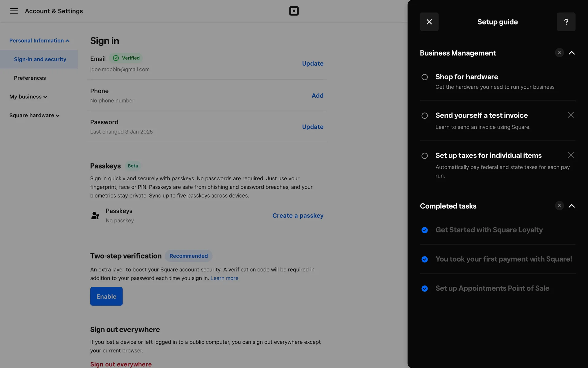The image size is (588, 368).
Task: Collapse the Completed tasks section
Action: tap(571, 206)
